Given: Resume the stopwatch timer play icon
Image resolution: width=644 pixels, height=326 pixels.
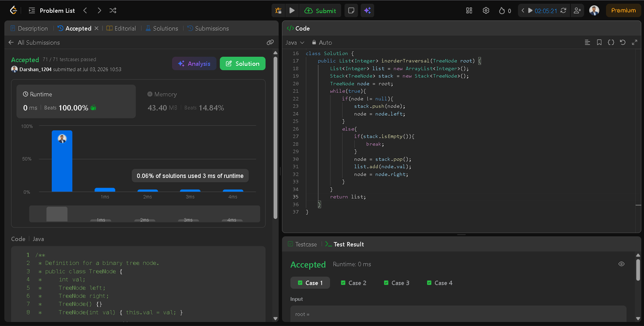Looking at the screenshot, I should click(530, 10).
